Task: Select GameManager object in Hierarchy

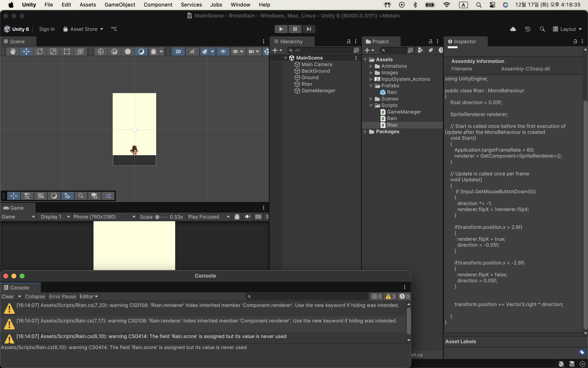Action: 318,91
